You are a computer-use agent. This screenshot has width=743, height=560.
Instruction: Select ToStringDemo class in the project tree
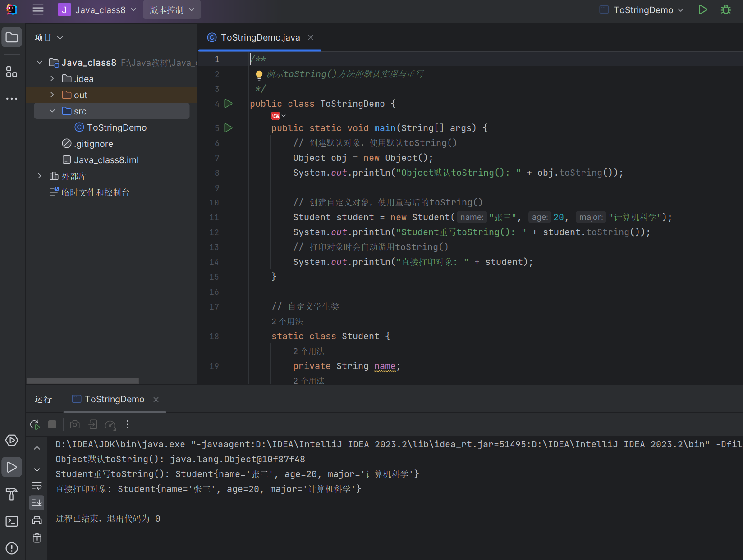(x=110, y=127)
